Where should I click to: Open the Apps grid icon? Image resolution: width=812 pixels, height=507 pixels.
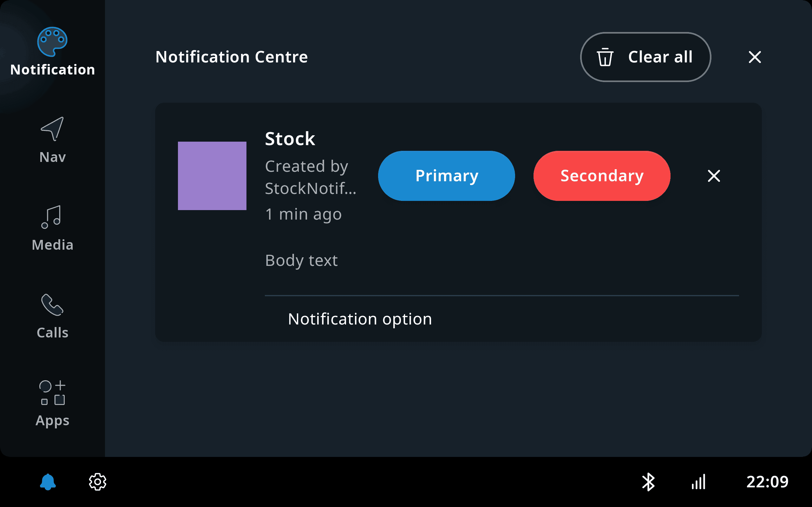coord(52,392)
